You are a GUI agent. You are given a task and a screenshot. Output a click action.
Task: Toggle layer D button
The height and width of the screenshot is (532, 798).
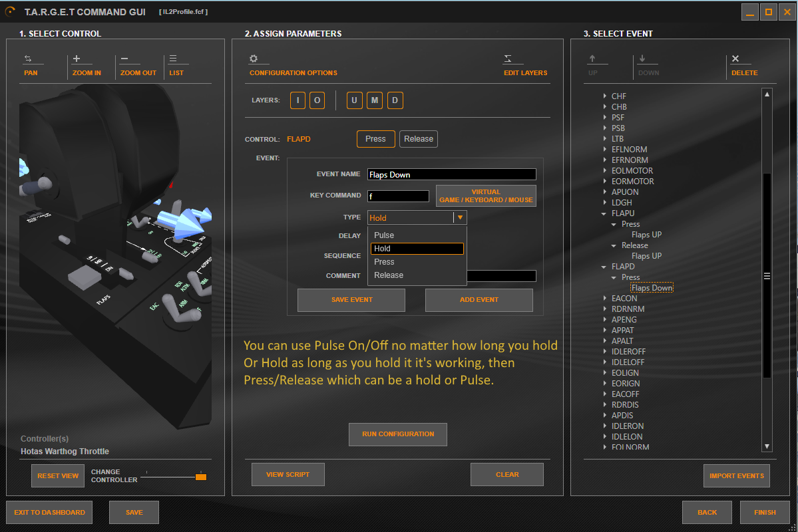tap(395, 100)
